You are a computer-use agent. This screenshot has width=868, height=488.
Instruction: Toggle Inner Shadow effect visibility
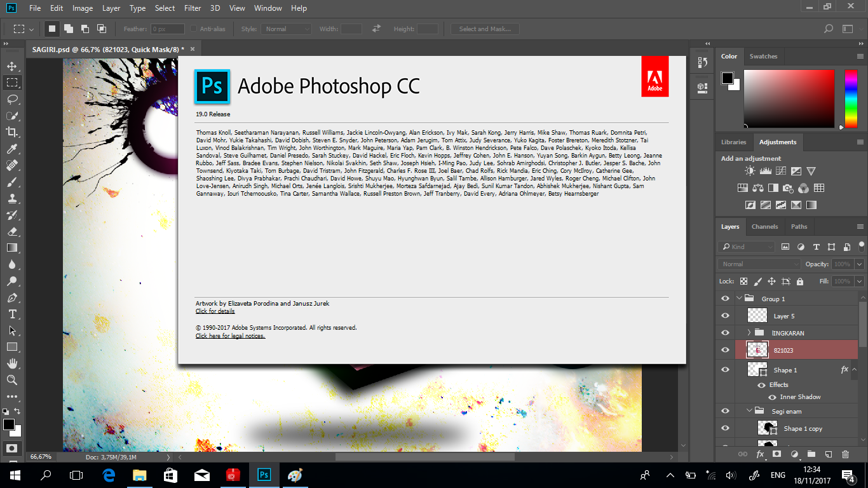(773, 397)
